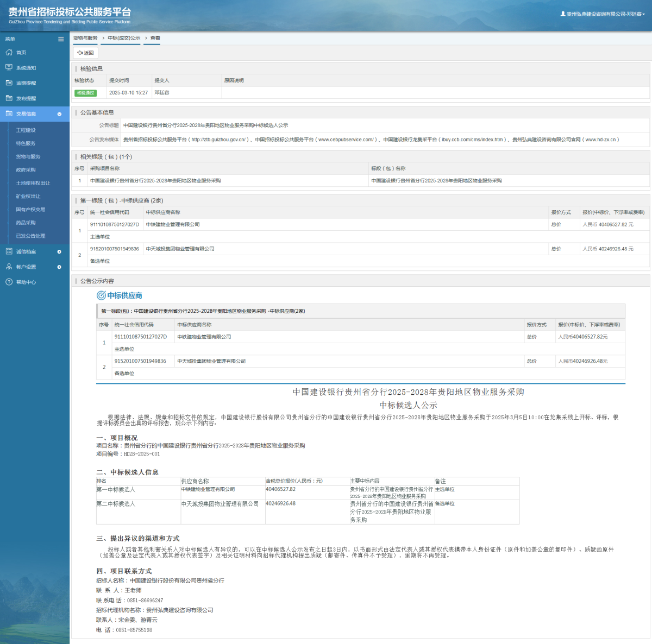
Task: Click the 原因说明 column header
Action: [234, 80]
